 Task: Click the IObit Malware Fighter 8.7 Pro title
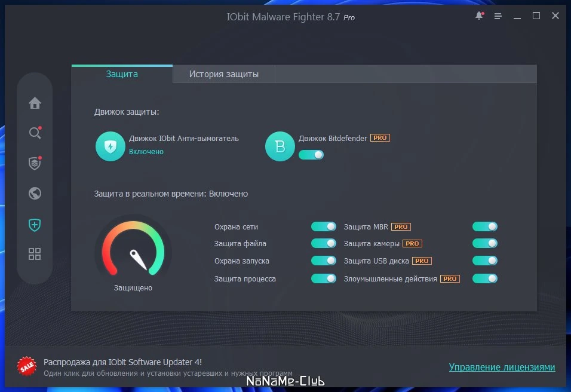[291, 17]
